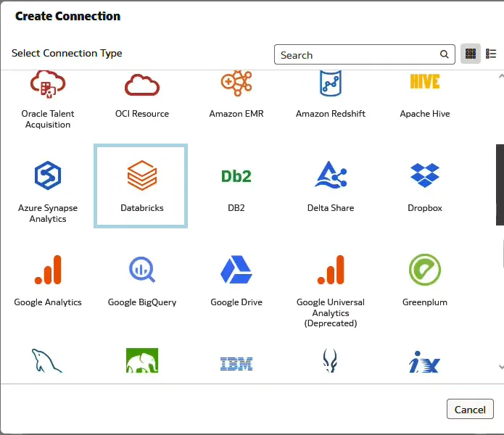Pick the DB2 connection icon
504x435 pixels.
click(x=236, y=176)
